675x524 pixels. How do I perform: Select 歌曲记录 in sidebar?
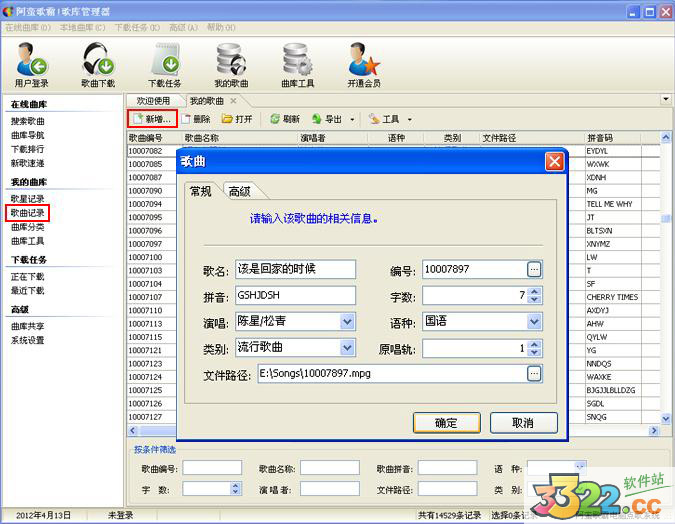28,213
